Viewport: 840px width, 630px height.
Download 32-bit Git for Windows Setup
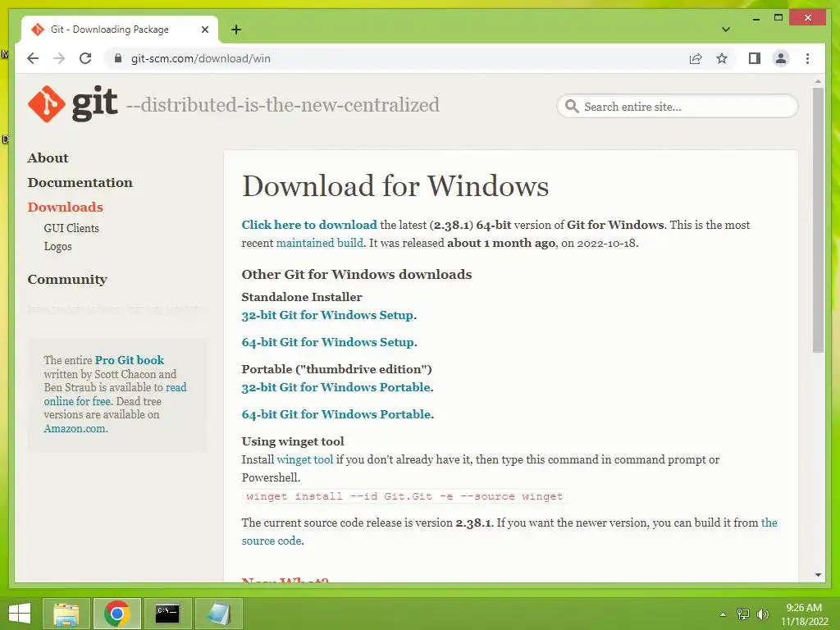tap(327, 315)
